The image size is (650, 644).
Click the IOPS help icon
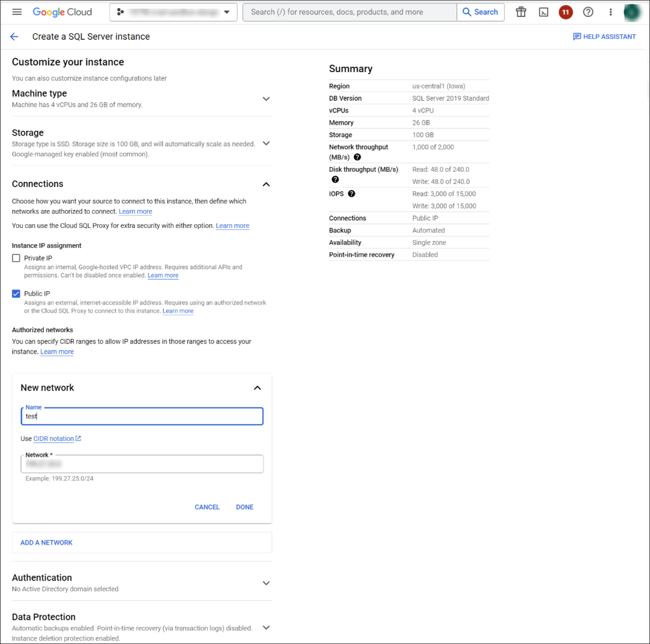[x=351, y=194]
